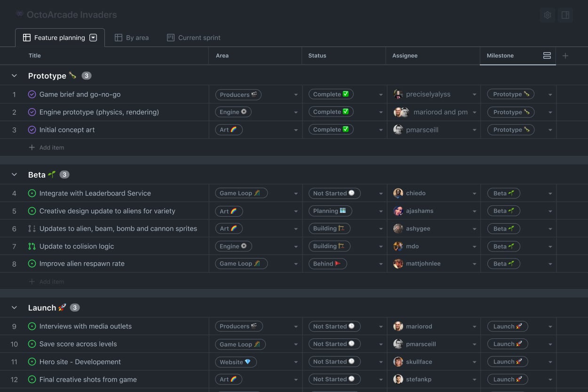The width and height of the screenshot is (588, 392).
Task: Click chiedo's avatar in the Assignee column
Action: (398, 193)
